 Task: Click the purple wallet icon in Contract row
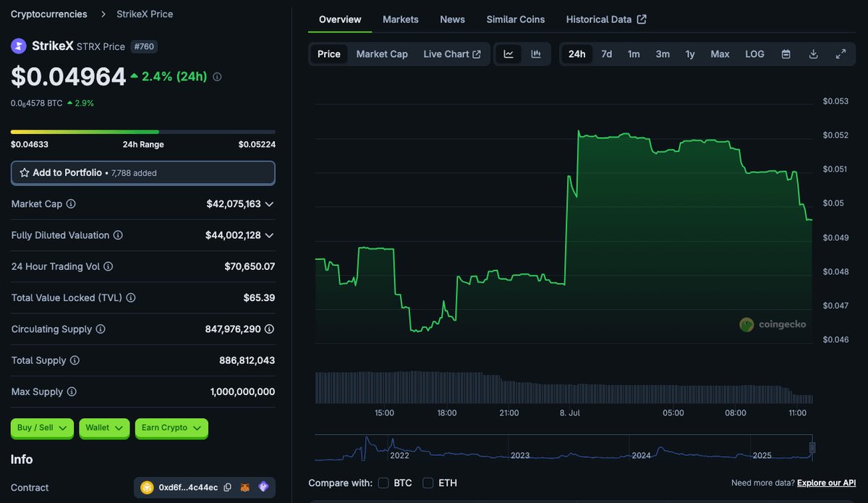(x=263, y=488)
